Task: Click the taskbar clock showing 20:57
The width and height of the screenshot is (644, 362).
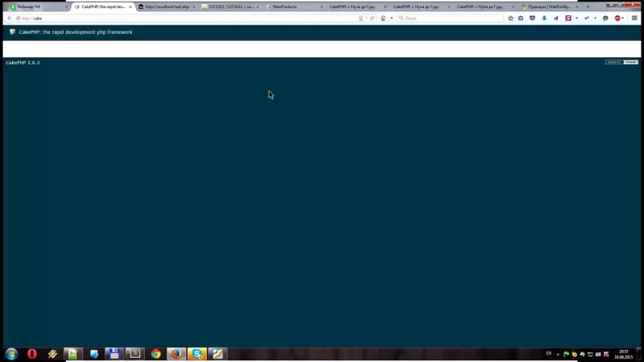Action: click(623, 354)
